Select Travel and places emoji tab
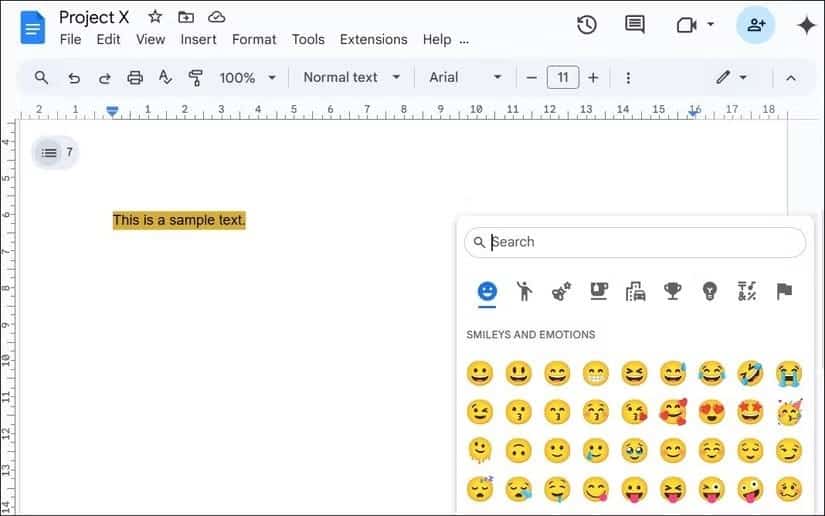This screenshot has width=825, height=516. tap(636, 291)
